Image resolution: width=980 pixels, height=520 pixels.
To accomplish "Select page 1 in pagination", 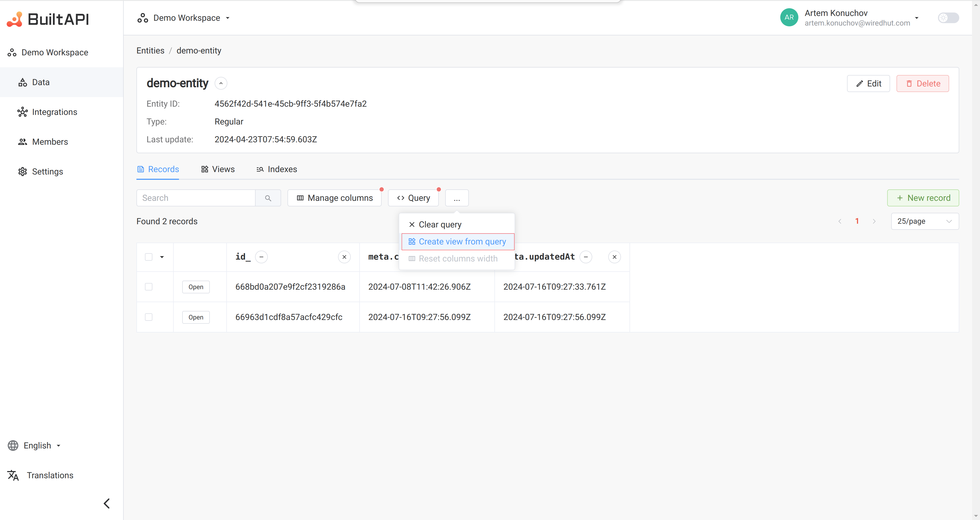I will click(857, 221).
